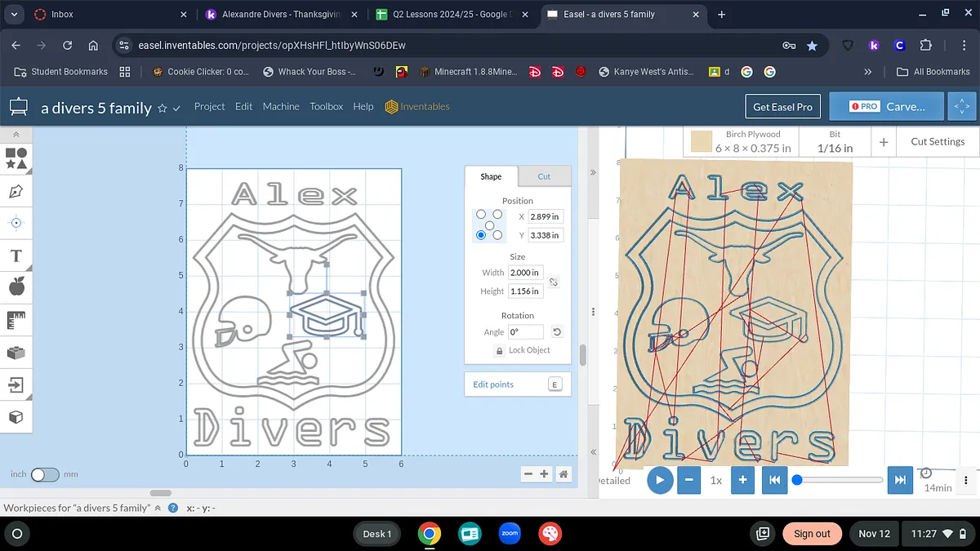The image size is (980, 551).
Task: Select the center position anchor radio
Action: [x=489, y=224]
